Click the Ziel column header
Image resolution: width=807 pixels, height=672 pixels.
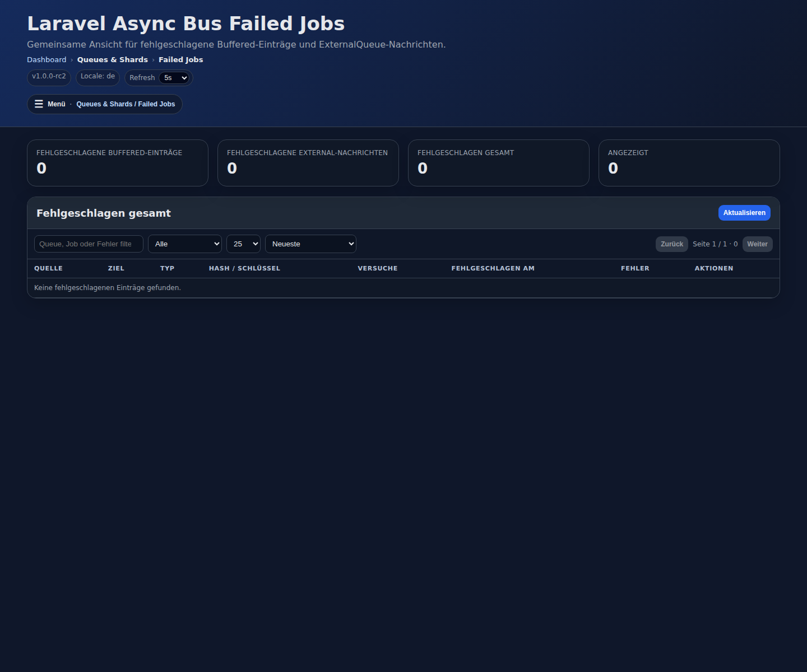pos(116,269)
